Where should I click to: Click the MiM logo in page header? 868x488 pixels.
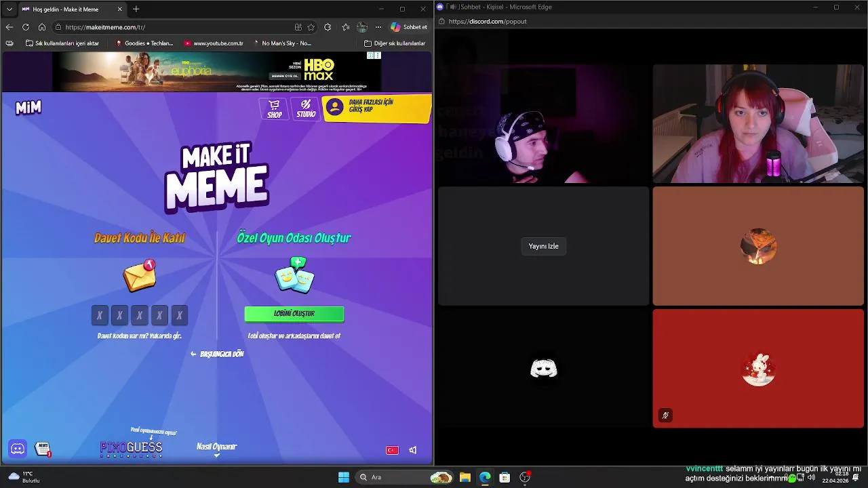28,108
